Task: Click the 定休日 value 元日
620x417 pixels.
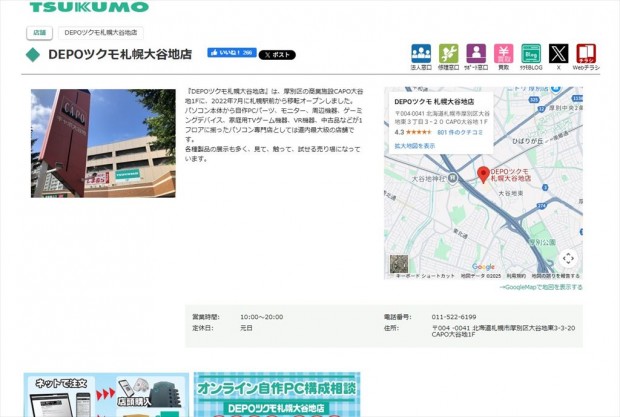Action: [246, 328]
